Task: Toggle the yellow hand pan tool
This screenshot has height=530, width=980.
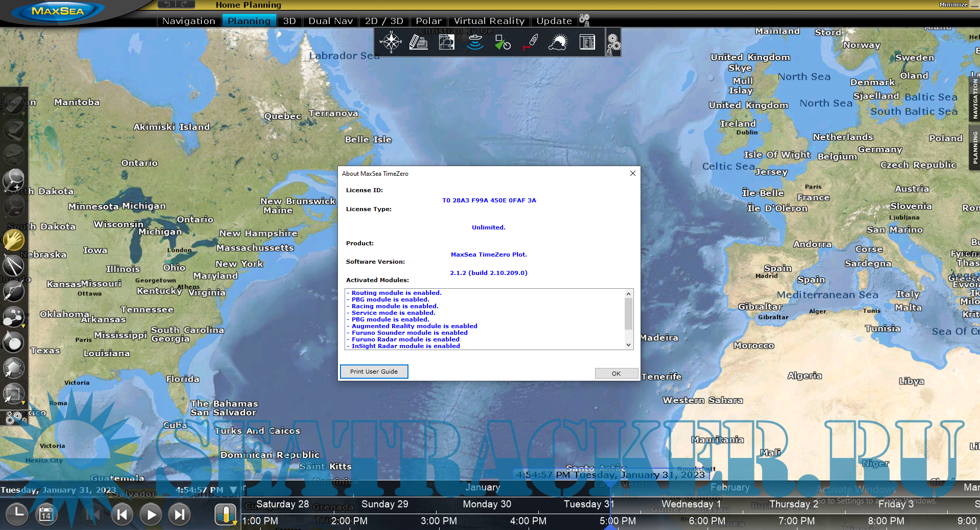Action: point(13,239)
